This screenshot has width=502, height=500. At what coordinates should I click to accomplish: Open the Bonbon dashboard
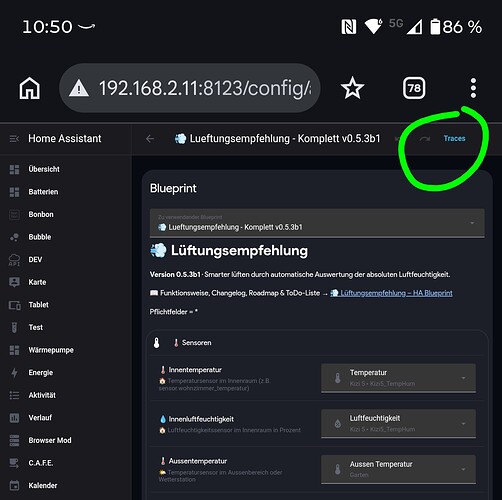[x=66, y=214]
